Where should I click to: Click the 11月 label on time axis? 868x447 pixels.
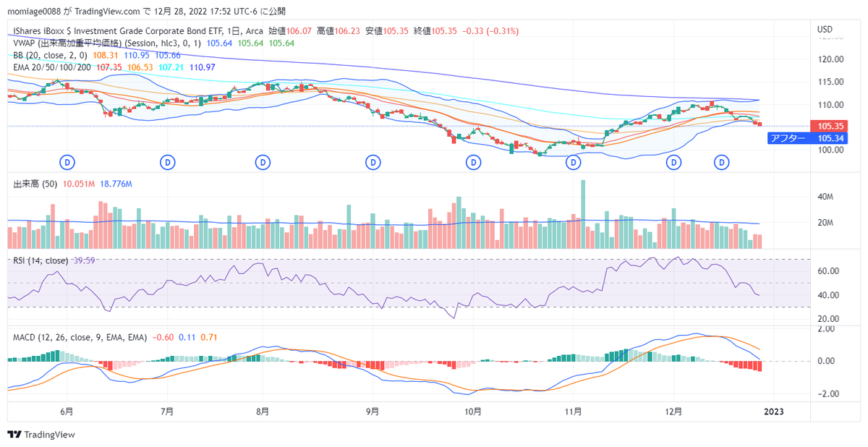point(573,411)
